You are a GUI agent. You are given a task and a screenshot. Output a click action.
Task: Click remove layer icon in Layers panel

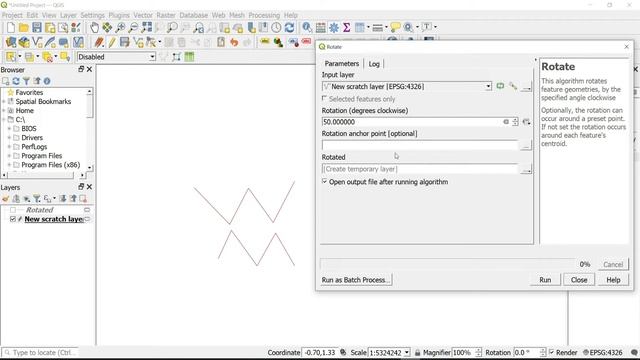83,199
